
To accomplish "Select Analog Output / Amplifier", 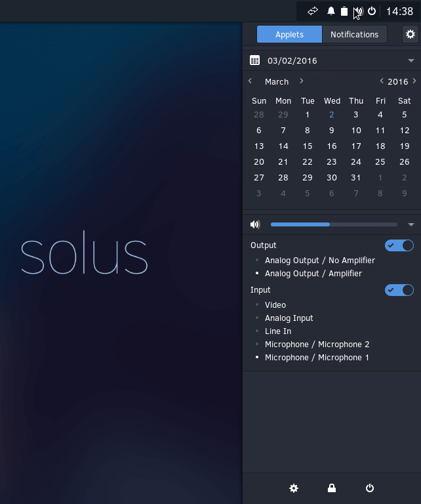I will point(313,274).
